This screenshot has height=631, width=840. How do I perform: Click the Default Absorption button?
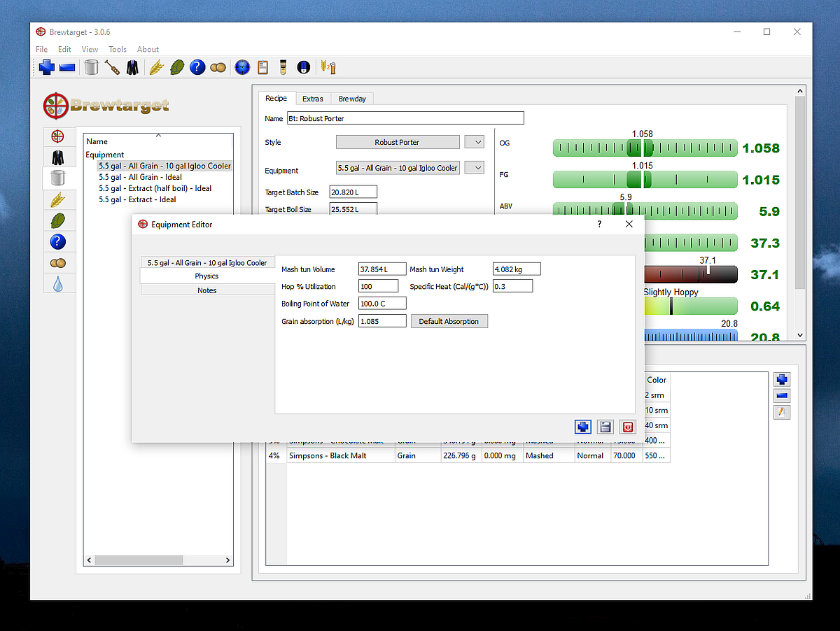click(449, 321)
